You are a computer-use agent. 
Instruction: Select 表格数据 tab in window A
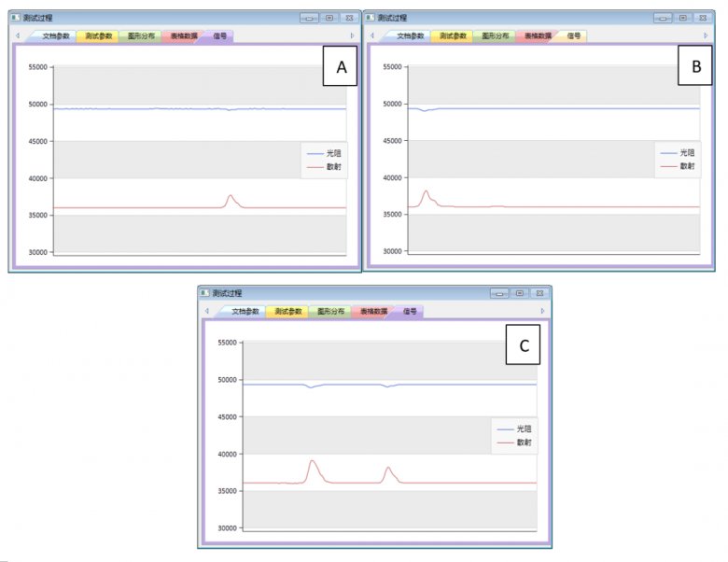click(181, 35)
